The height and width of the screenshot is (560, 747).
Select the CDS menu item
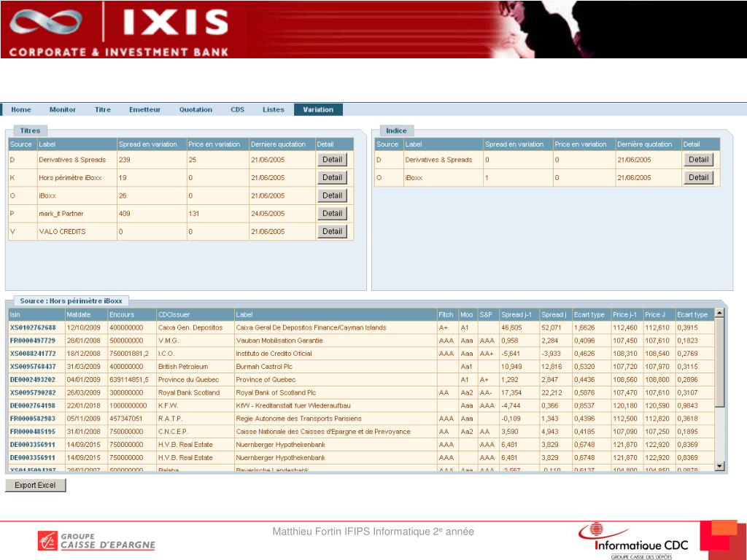coord(237,109)
